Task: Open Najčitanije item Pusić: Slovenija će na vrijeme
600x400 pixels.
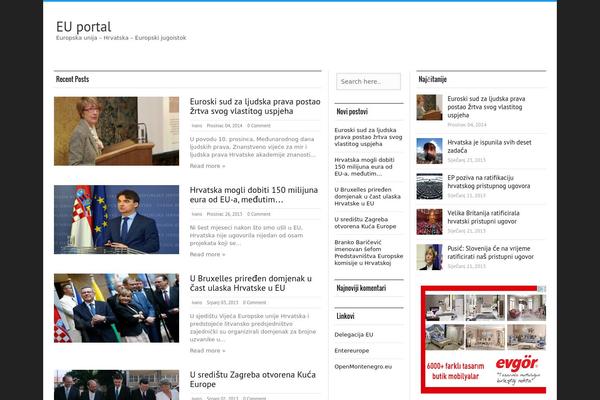Action: pos(490,253)
